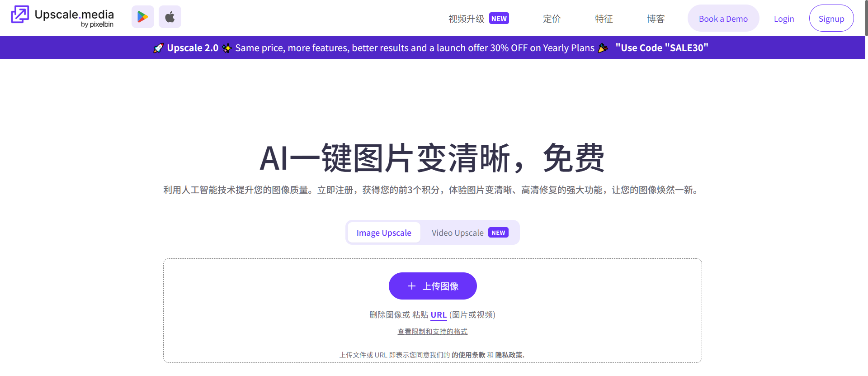
Task: Open the Google Play store icon
Action: [x=143, y=17]
